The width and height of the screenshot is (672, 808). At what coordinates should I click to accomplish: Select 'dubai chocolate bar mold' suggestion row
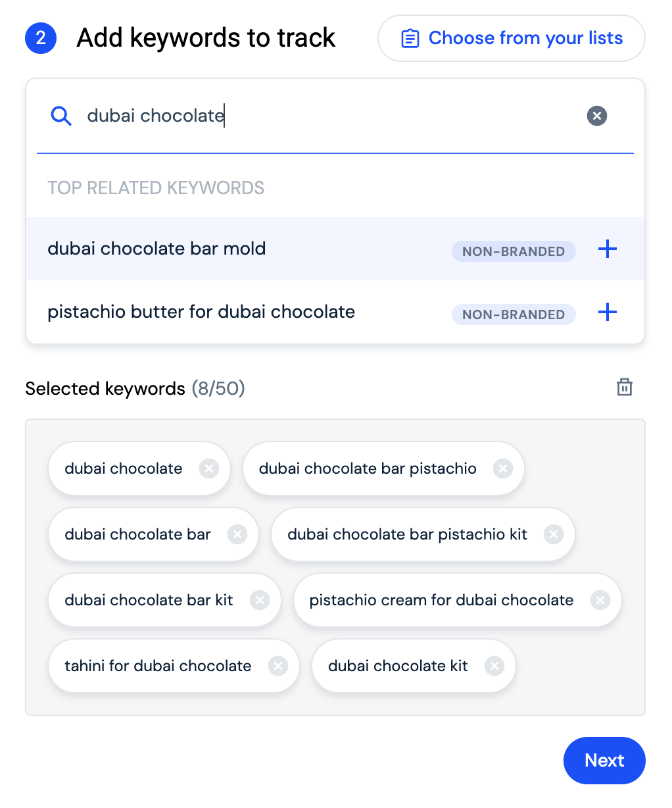(x=335, y=249)
